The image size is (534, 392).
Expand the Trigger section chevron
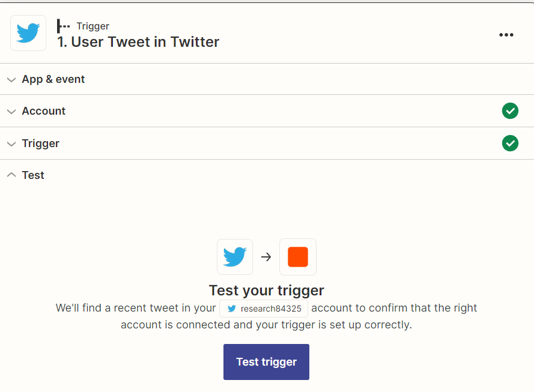coord(11,144)
